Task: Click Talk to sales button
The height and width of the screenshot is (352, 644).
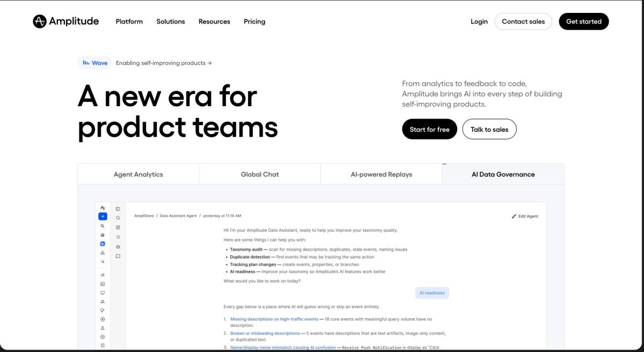Action: pyautogui.click(x=489, y=129)
